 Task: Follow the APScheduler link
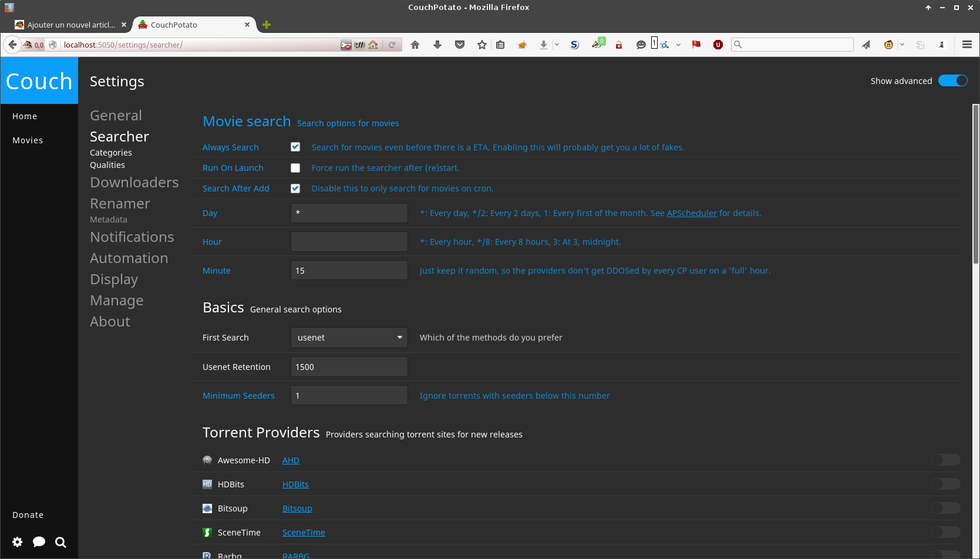click(692, 213)
